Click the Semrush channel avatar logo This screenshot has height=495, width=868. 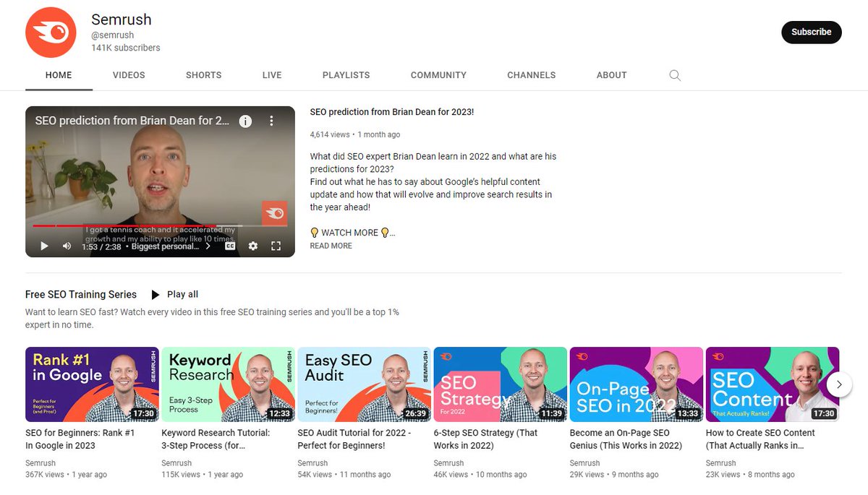[x=51, y=32]
